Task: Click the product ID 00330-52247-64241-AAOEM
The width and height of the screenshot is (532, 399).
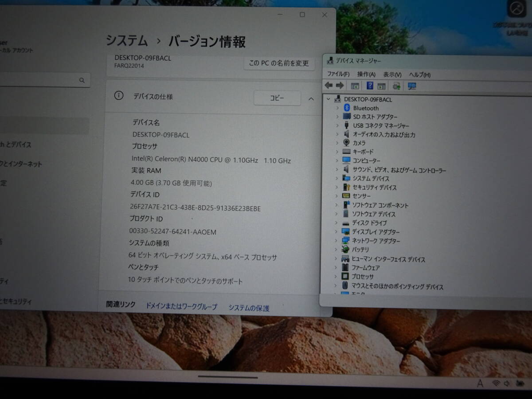Action: click(x=173, y=232)
